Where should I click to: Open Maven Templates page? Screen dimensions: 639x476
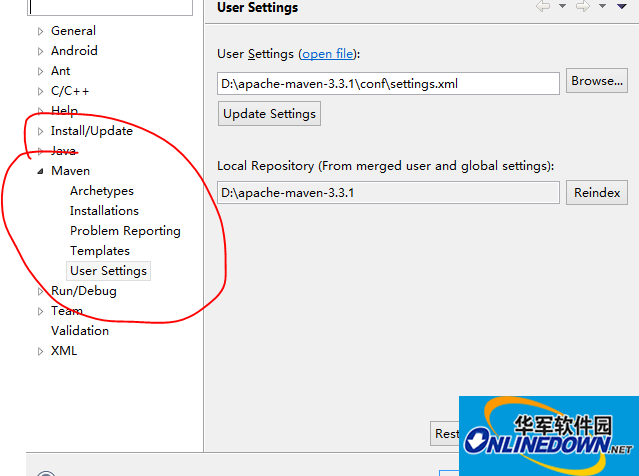(x=100, y=251)
